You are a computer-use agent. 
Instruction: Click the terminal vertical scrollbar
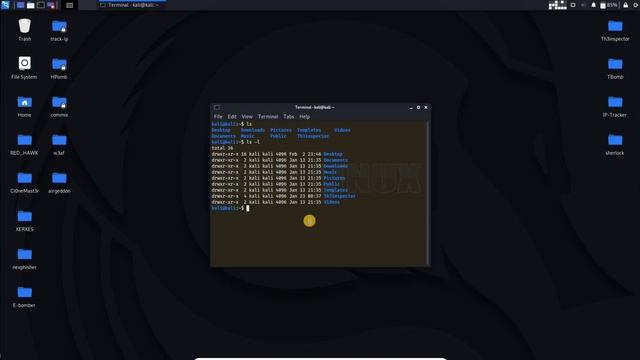point(427,193)
